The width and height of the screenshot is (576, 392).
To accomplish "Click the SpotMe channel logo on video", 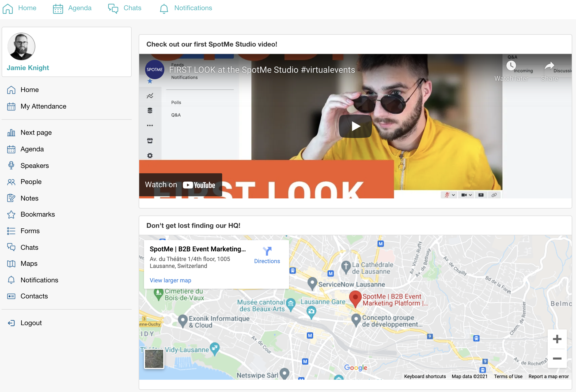I will 154,70.
